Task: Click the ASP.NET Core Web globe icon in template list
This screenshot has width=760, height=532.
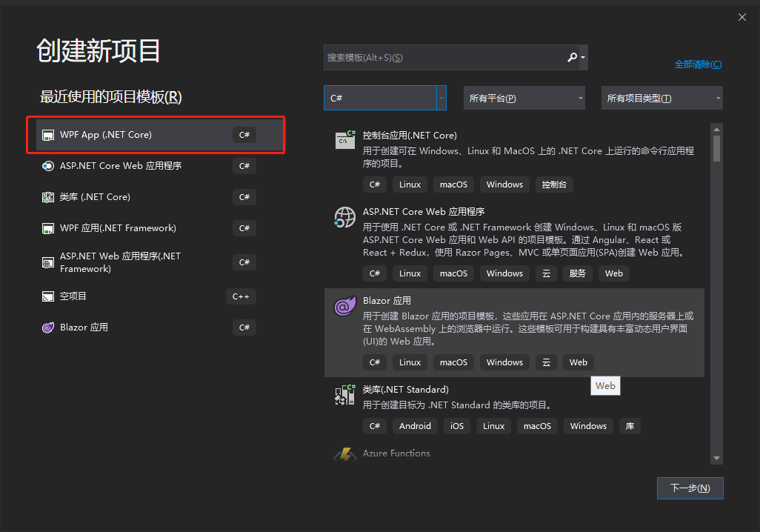Action: 345,217
